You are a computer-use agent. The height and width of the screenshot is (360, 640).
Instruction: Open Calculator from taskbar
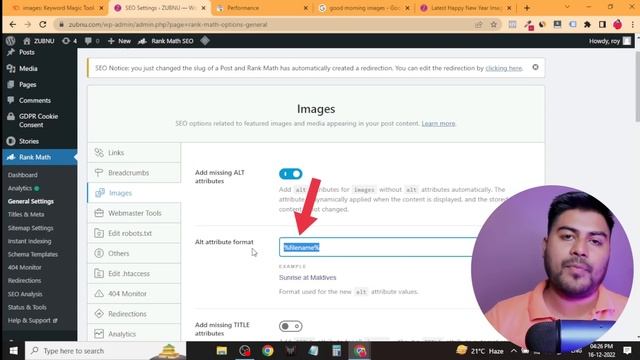click(336, 351)
